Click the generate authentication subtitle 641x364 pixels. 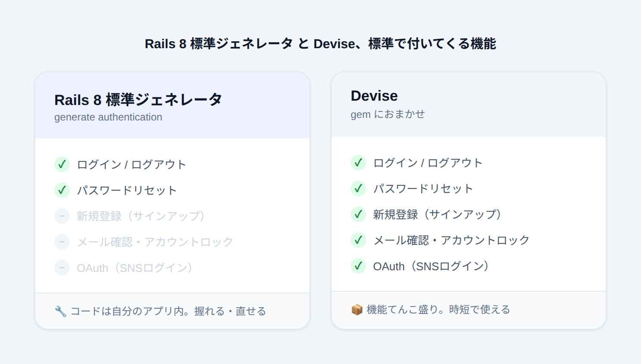click(x=108, y=117)
